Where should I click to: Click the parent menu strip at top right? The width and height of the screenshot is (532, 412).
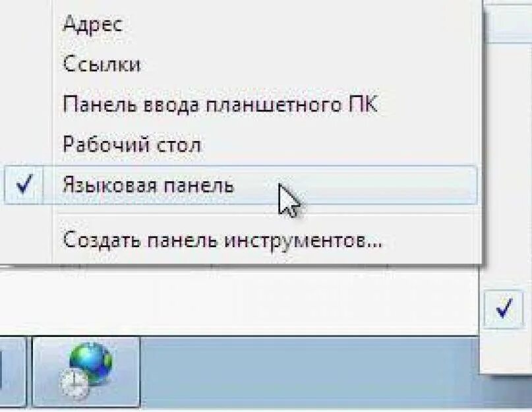click(x=507, y=21)
